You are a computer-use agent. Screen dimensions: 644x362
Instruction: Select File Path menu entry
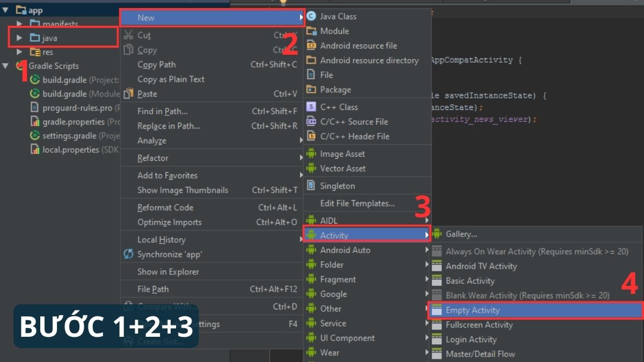click(x=212, y=289)
